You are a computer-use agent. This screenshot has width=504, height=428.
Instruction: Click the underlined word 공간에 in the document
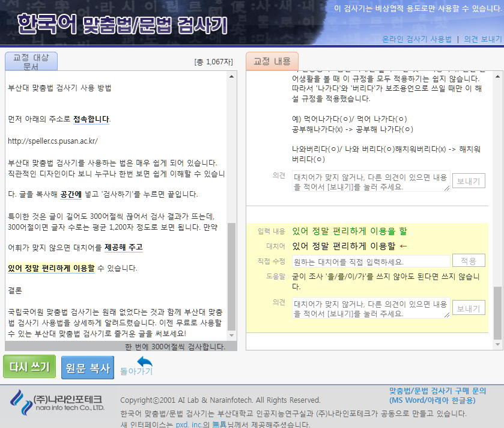[x=71, y=195]
